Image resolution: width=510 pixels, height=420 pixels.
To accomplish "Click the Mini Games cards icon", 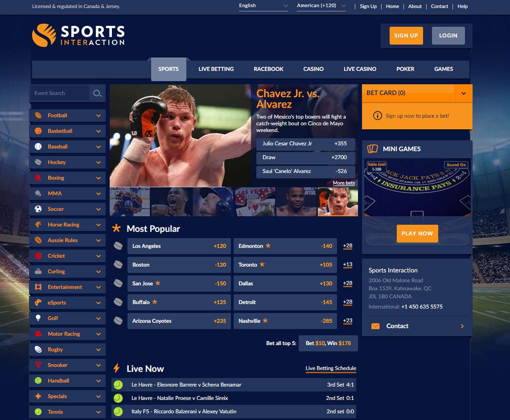I will (x=372, y=149).
